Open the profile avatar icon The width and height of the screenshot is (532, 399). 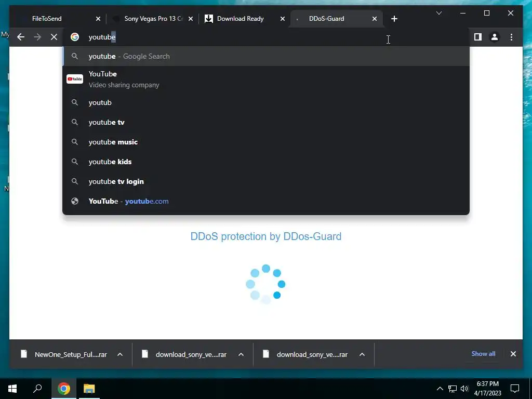[x=495, y=37]
